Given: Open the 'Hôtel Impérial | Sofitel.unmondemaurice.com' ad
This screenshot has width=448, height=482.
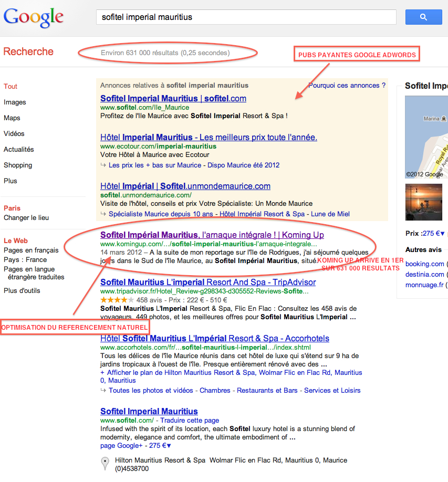Looking at the screenshot, I should pyautogui.click(x=185, y=186).
